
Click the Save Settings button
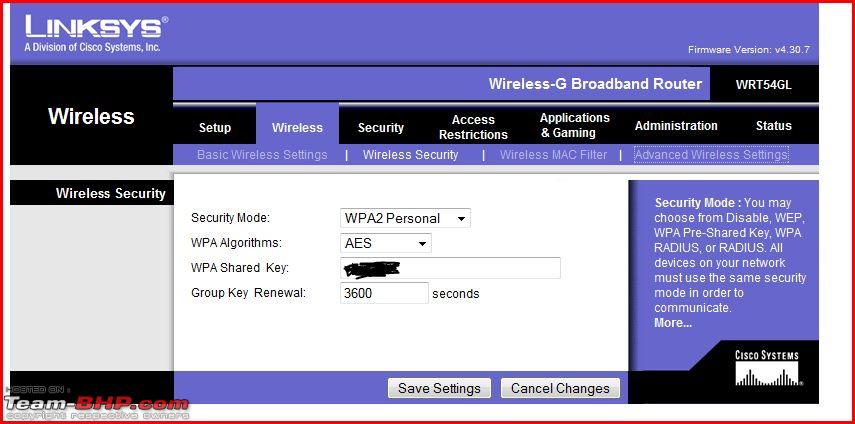coord(439,389)
